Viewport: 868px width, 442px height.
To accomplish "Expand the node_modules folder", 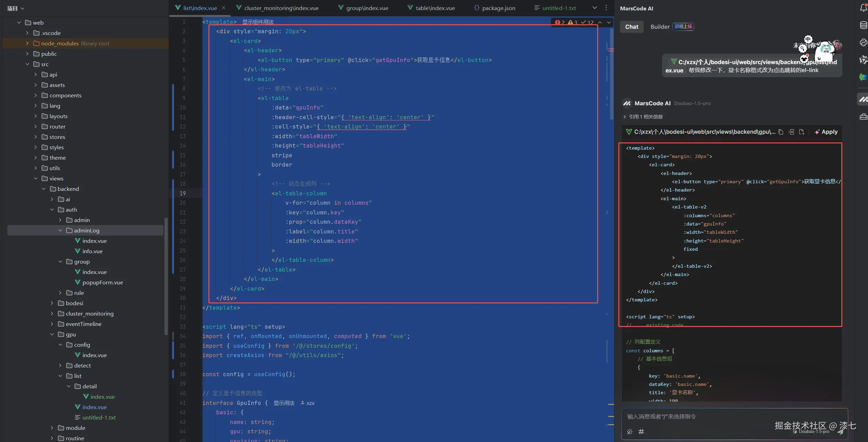I will (27, 43).
